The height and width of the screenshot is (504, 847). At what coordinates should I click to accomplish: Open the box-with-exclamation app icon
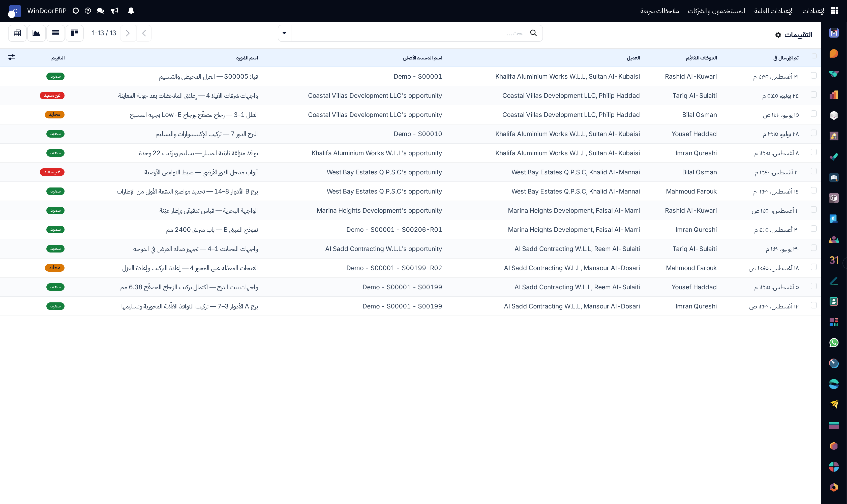coord(834,198)
